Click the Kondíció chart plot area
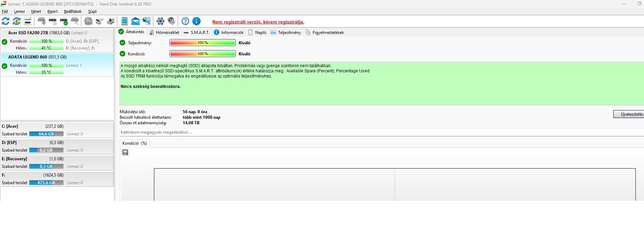Image resolution: width=644 pixels, height=252 pixels. point(395,184)
